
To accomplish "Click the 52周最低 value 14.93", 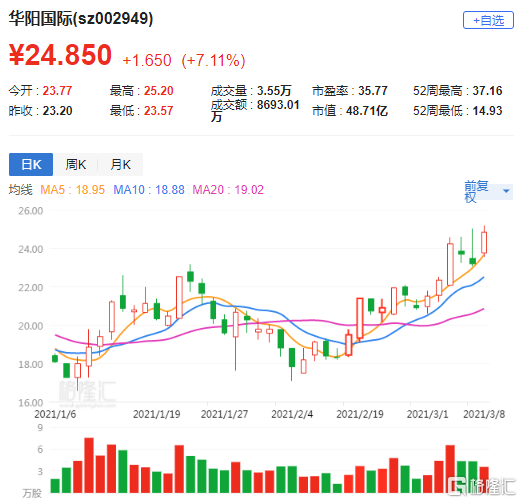I will pos(487,111).
